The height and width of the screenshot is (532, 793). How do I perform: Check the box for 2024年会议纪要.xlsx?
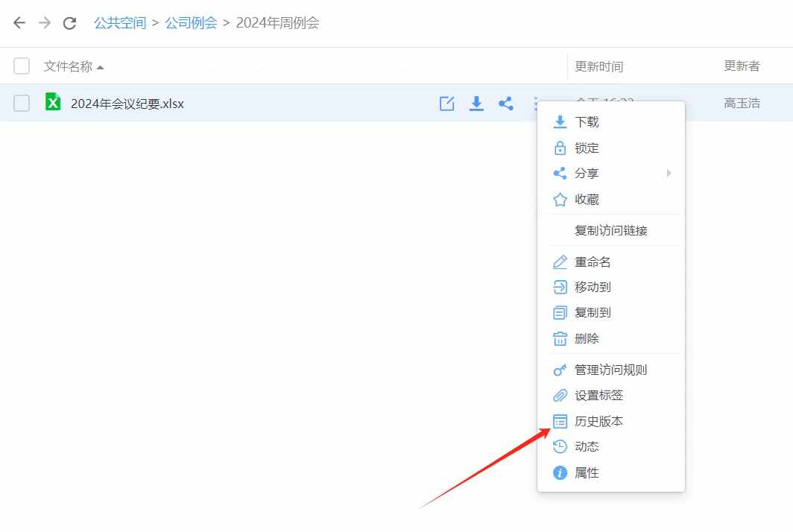pyautogui.click(x=22, y=104)
